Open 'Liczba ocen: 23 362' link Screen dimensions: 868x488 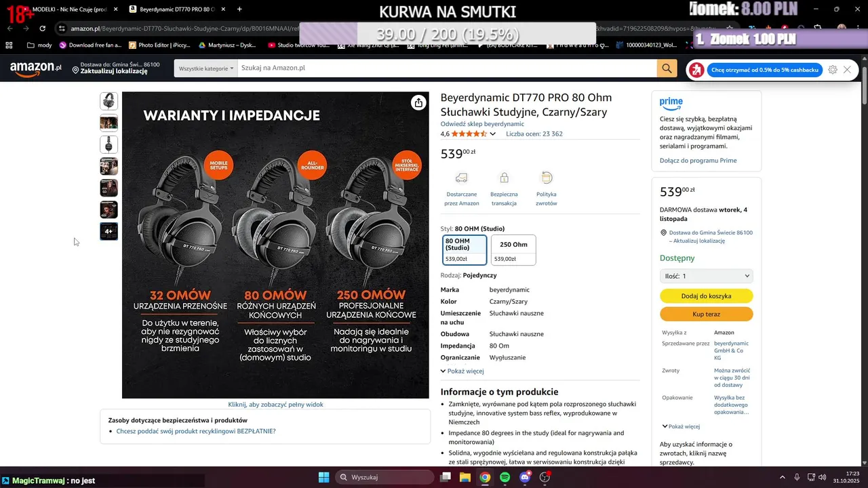(x=534, y=134)
